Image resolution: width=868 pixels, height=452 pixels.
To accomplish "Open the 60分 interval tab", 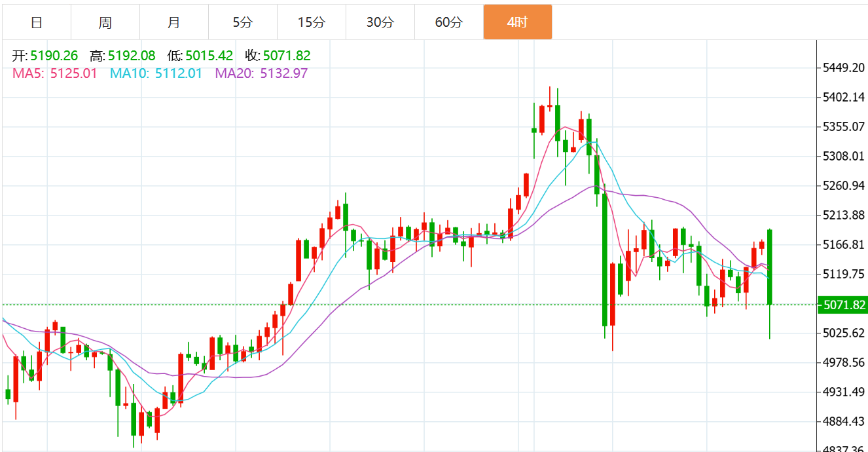I will point(449,22).
